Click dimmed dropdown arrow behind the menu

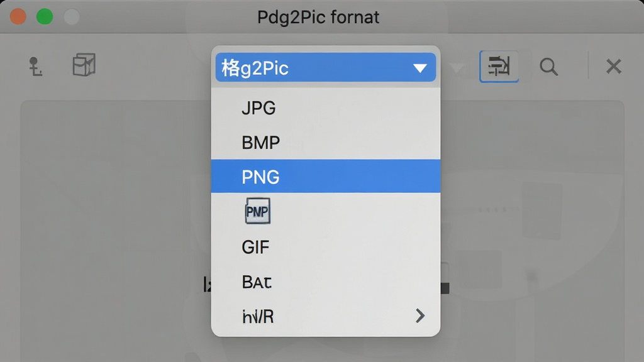point(457,68)
